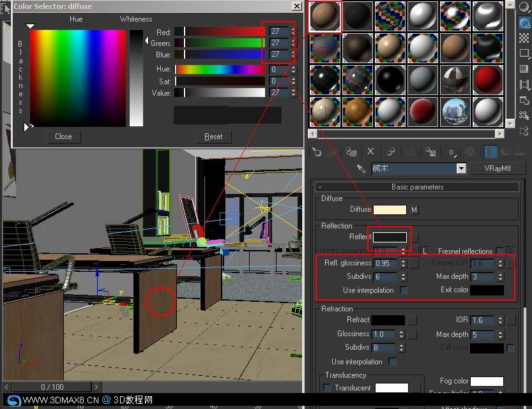Click Go Forward to Sibling icon
The height and width of the screenshot is (409, 532).
coord(520,152)
